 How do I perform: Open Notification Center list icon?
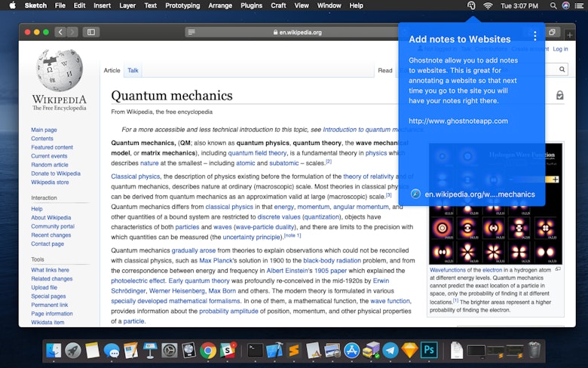[x=579, y=5]
